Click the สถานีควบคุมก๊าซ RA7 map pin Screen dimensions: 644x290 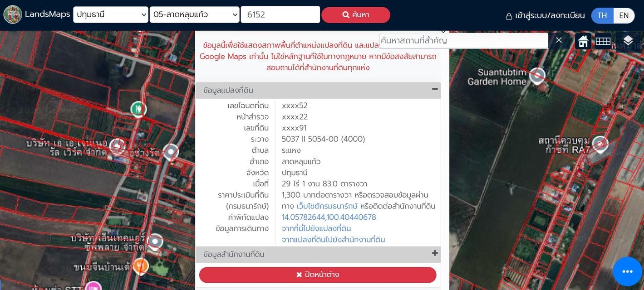(x=600, y=144)
